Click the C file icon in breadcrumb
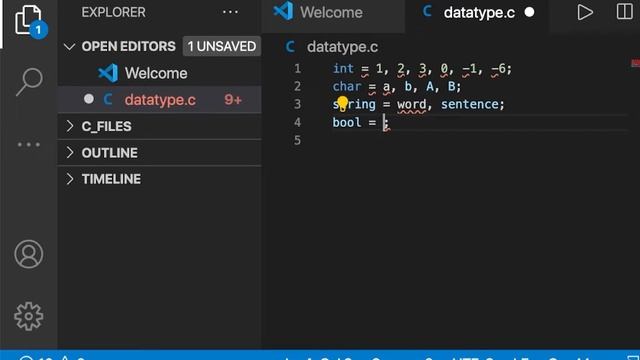 (x=290, y=47)
